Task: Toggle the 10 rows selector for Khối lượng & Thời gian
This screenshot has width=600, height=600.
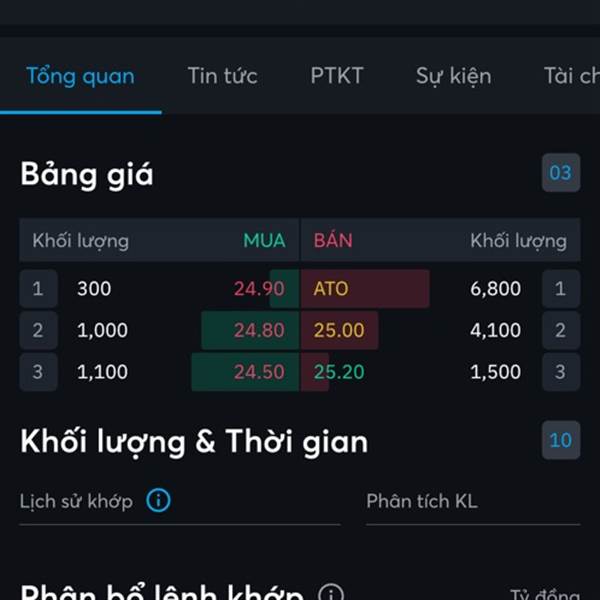Action: (561, 440)
